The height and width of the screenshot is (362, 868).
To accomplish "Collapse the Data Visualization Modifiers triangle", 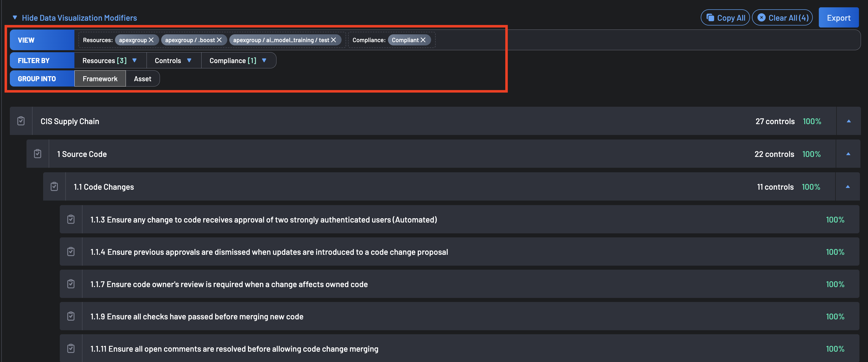I will (x=15, y=17).
